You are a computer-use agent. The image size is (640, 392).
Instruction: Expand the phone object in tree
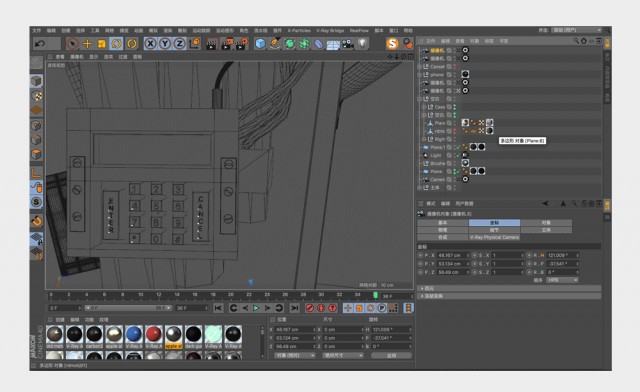tap(420, 75)
